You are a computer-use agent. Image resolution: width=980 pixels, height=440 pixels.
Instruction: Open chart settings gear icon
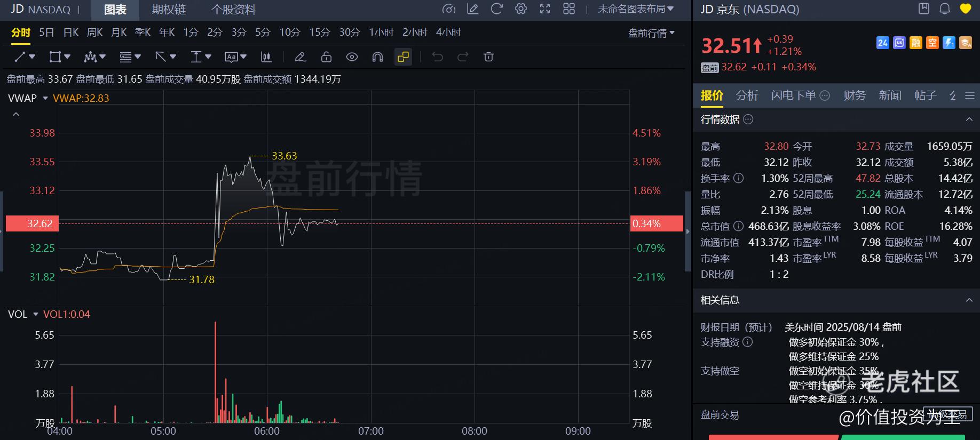pyautogui.click(x=521, y=9)
